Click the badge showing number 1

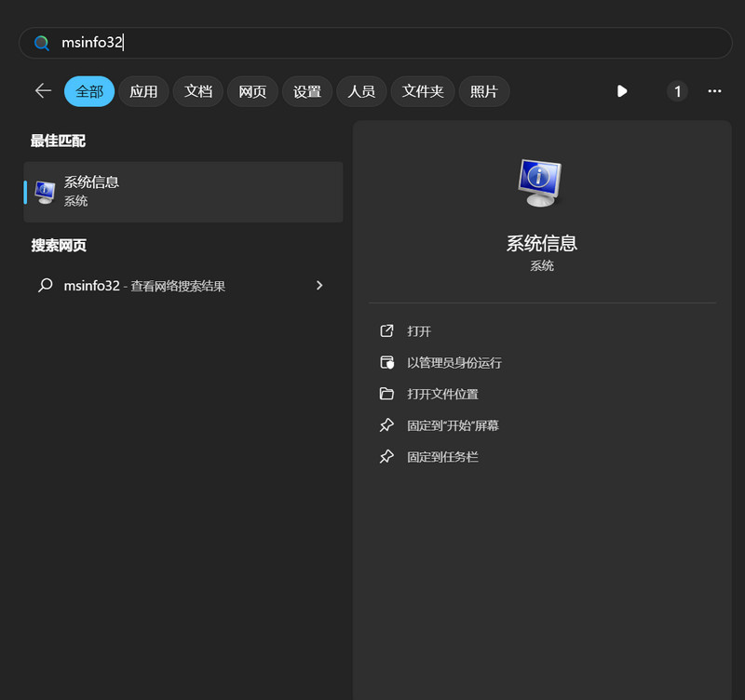click(678, 91)
